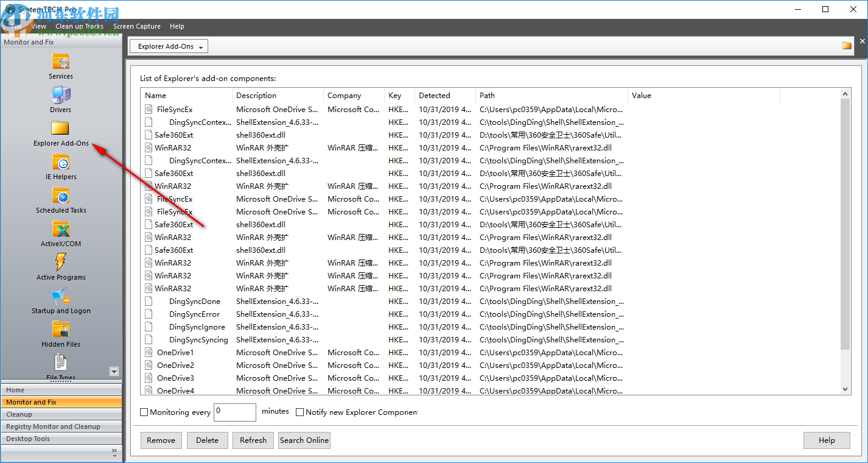Open the File Types section

(x=61, y=366)
